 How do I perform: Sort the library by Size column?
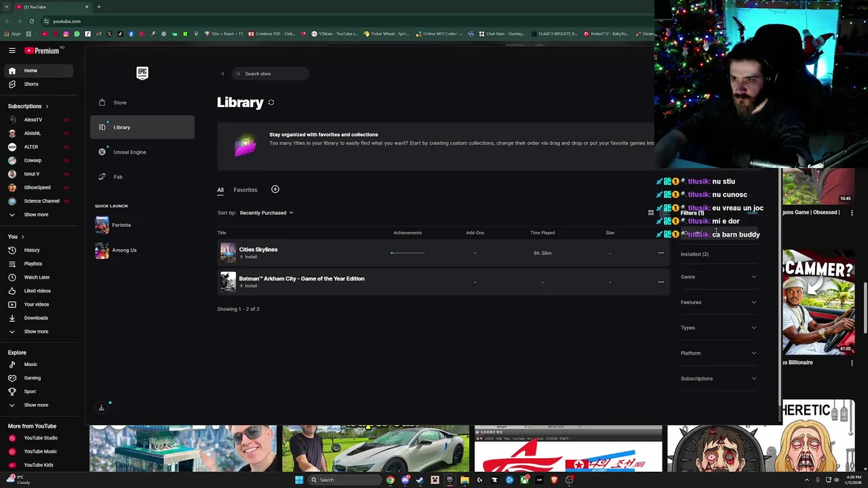click(610, 232)
